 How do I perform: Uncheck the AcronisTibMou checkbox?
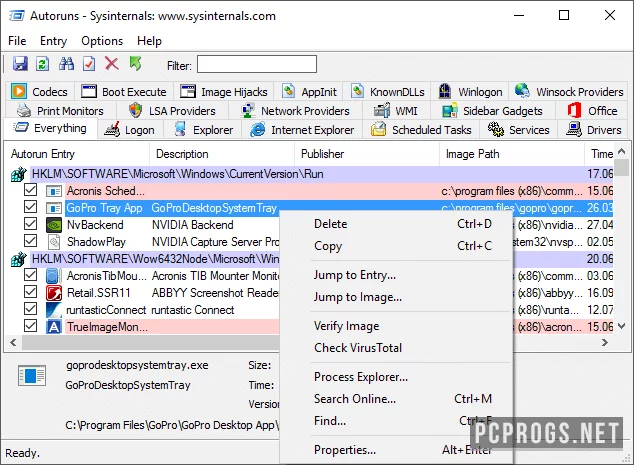coord(30,275)
